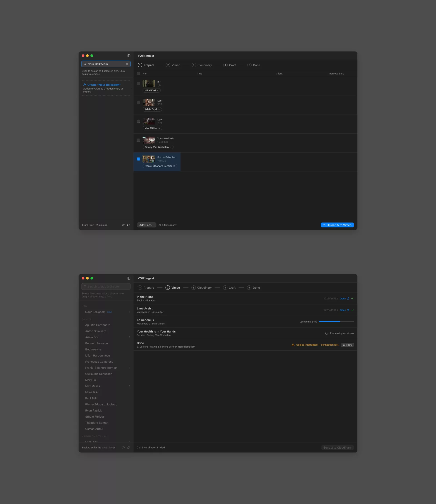Screen dimensions: 436x504
Task: Select Pierre-Edouard Joubert in director list
Action: (x=106, y=404)
